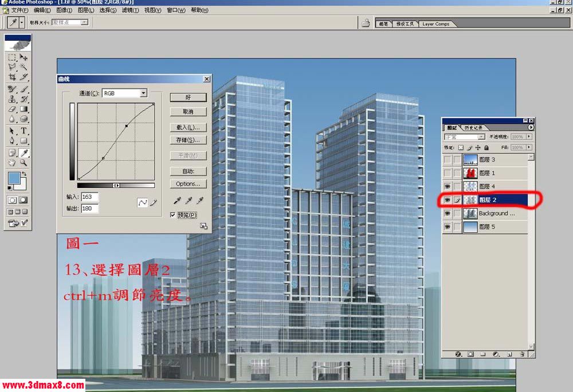The width and height of the screenshot is (573, 392).
Task: Hide the Background layer eye
Action: tap(448, 213)
